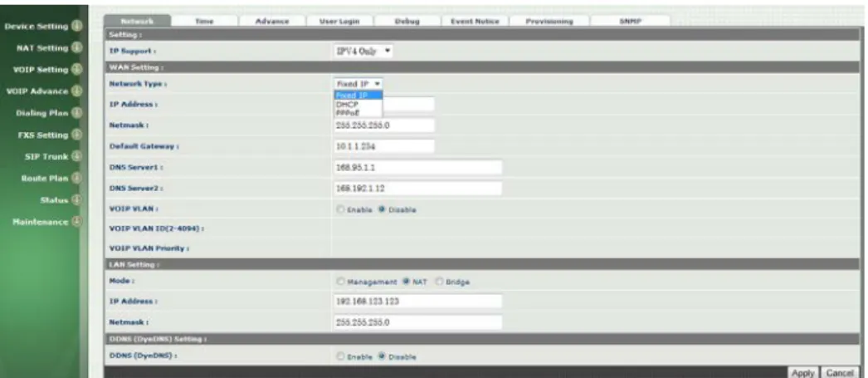The image size is (868, 378).
Task: Collapse the Network Type dropdown
Action: (x=358, y=83)
